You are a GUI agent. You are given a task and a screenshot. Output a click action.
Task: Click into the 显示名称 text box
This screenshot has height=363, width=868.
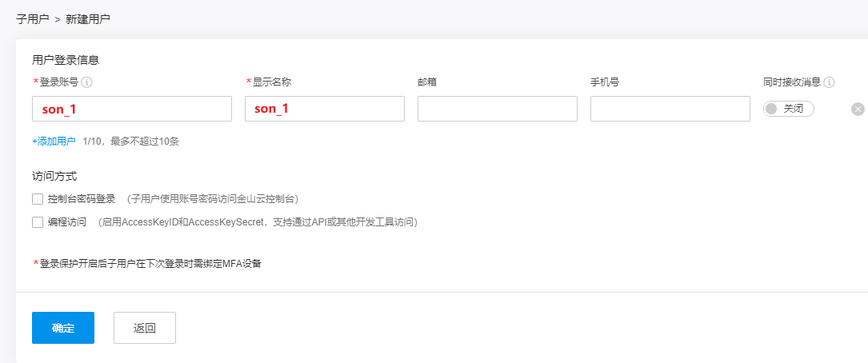325,109
